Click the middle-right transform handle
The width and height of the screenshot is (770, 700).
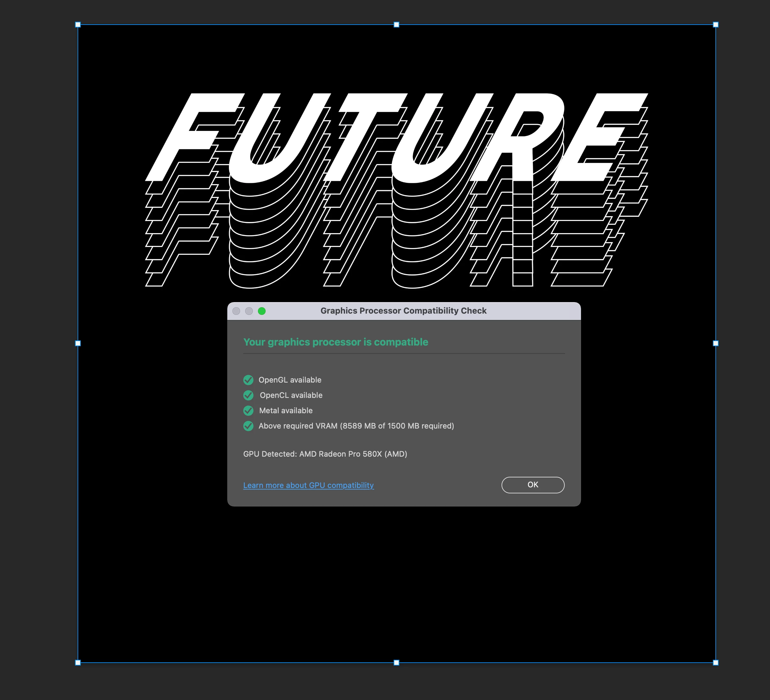pos(716,344)
